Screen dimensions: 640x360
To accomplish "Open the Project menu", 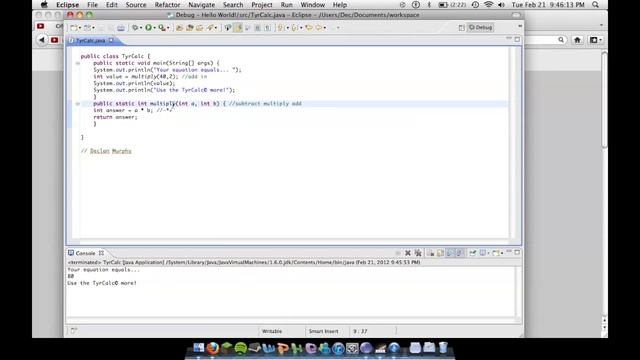I will (262, 5).
